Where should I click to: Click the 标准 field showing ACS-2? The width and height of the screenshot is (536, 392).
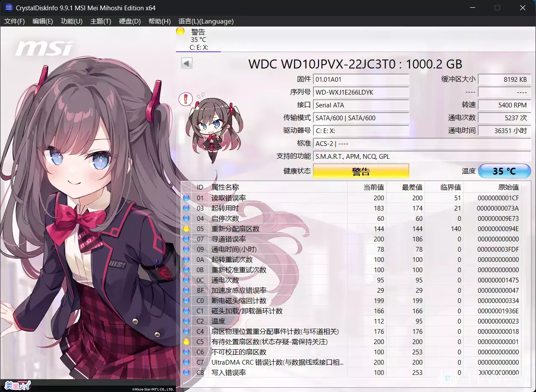[422, 143]
